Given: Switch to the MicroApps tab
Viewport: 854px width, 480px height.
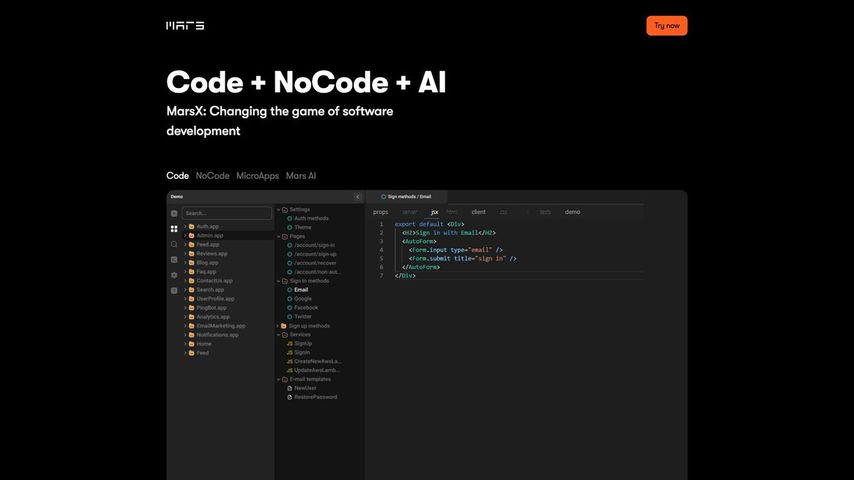Looking at the screenshot, I should coord(258,175).
